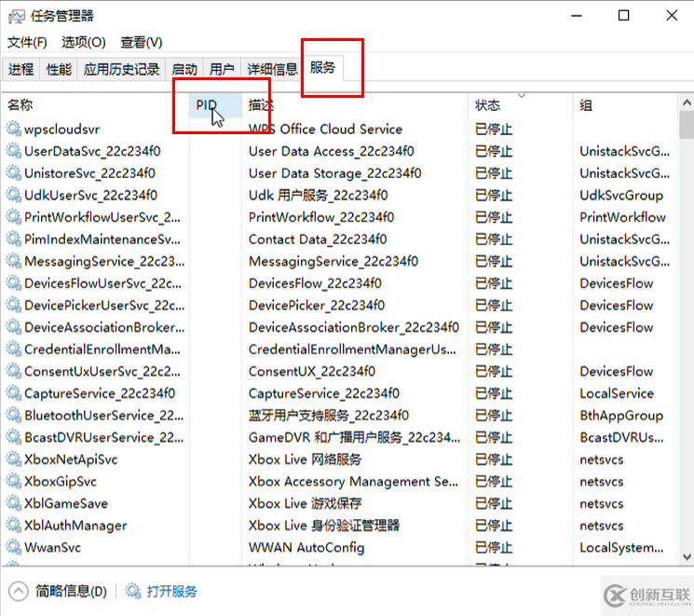694x616 pixels.
Task: Click gear icon beside DeviceAssociationBroker row
Action: click(x=14, y=327)
